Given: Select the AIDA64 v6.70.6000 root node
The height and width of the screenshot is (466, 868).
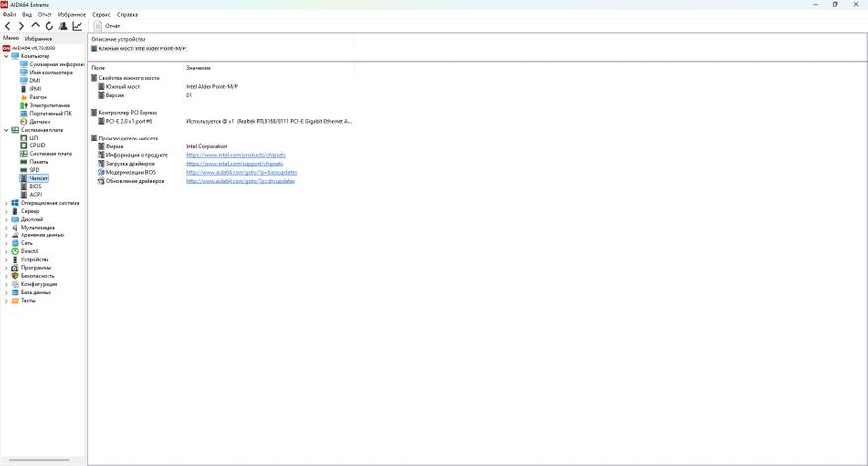Looking at the screenshot, I should point(34,48).
